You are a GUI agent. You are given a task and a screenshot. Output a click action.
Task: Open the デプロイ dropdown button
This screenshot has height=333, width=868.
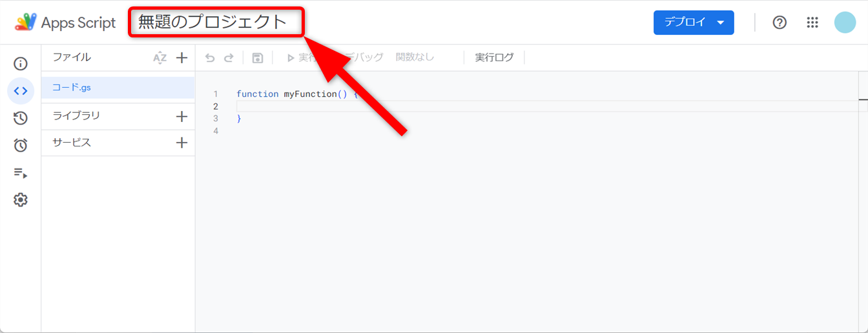pyautogui.click(x=694, y=23)
